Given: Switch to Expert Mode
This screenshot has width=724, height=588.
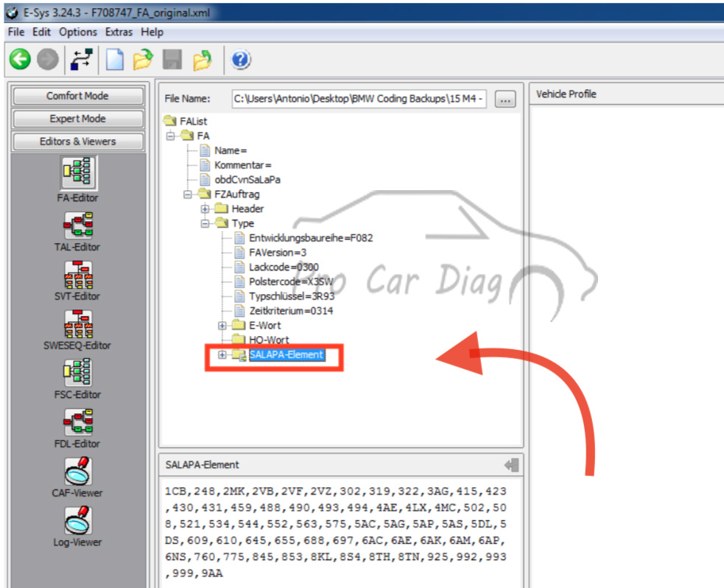Looking at the screenshot, I should point(77,119).
